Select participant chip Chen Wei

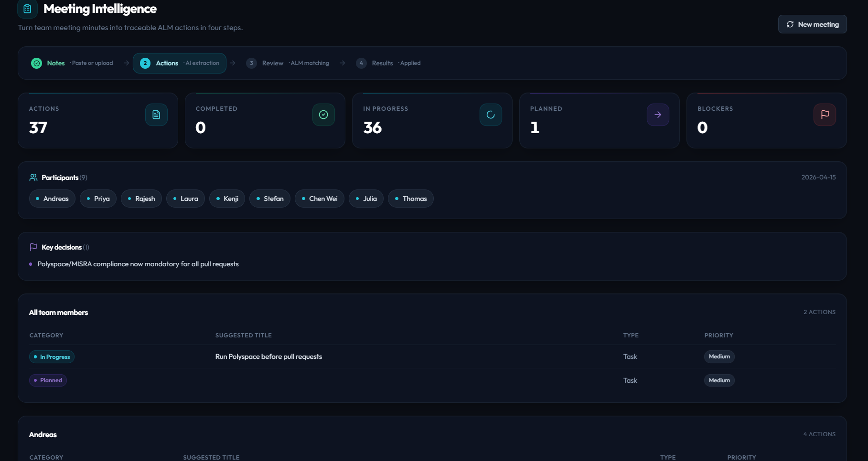click(x=320, y=199)
